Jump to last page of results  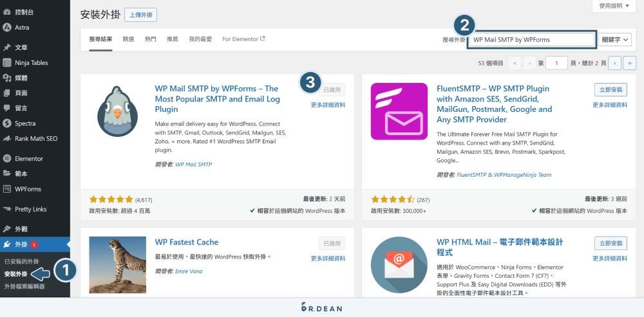(630, 63)
